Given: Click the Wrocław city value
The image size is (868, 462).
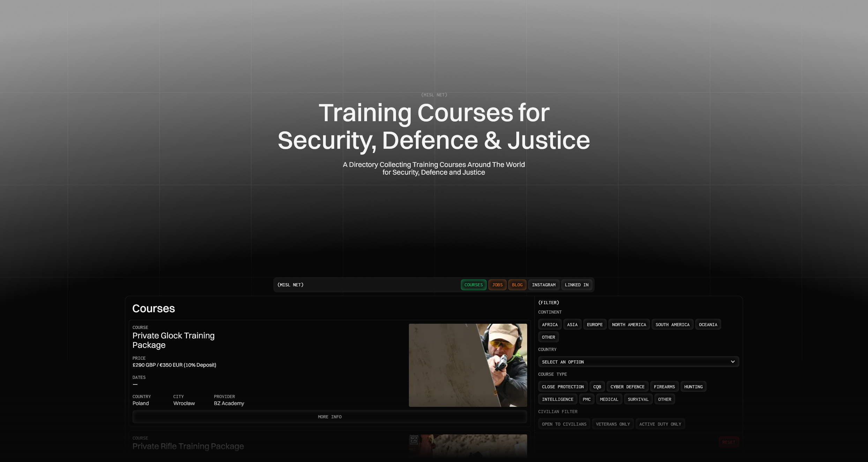Looking at the screenshot, I should tap(184, 403).
